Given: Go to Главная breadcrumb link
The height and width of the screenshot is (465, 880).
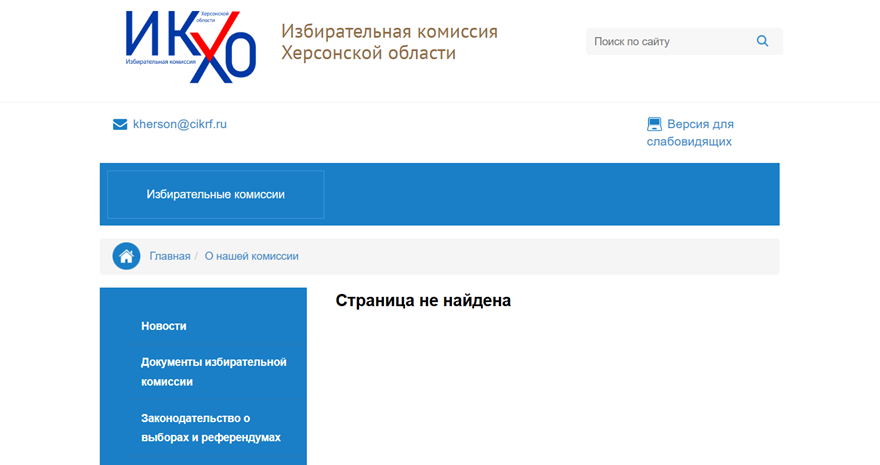Looking at the screenshot, I should pyautogui.click(x=169, y=256).
